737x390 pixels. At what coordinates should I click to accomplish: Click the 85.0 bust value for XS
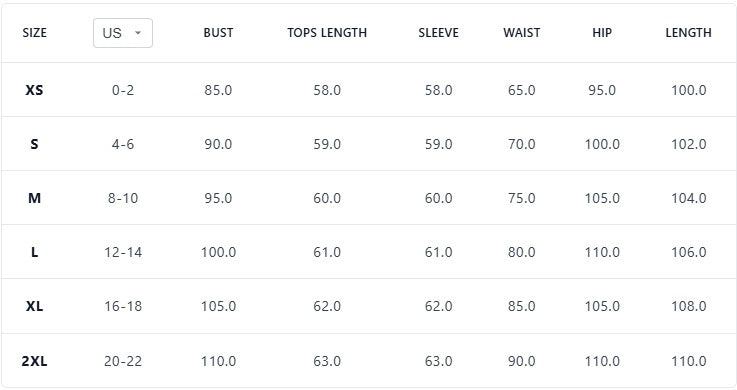pos(218,90)
